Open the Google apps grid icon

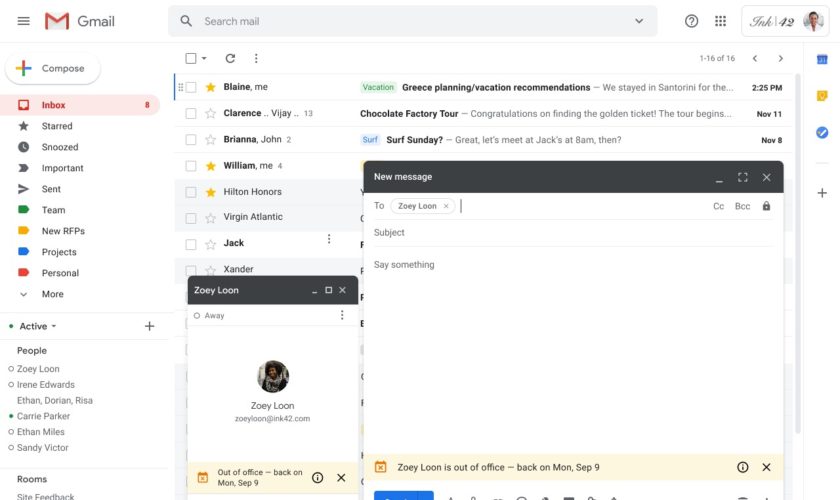[x=720, y=21]
